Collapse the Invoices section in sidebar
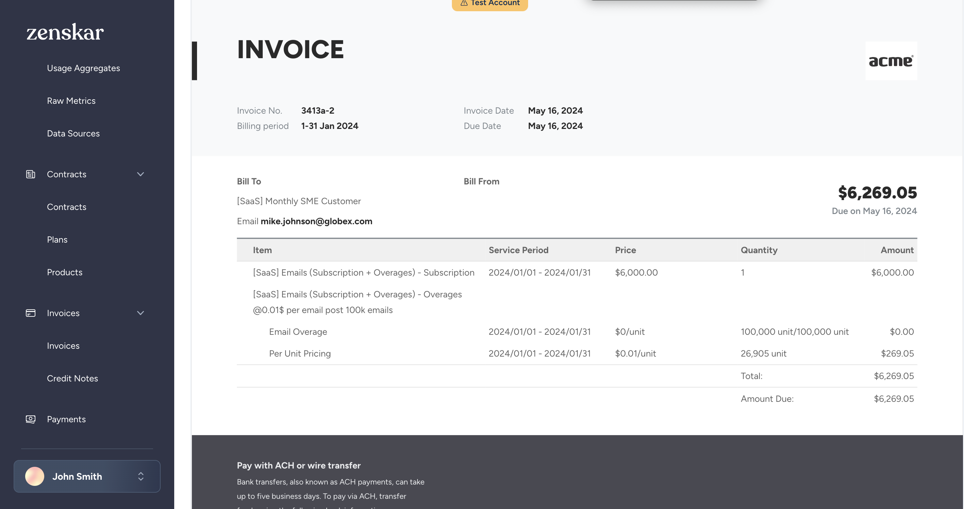The width and height of the screenshot is (980, 509). tap(141, 313)
